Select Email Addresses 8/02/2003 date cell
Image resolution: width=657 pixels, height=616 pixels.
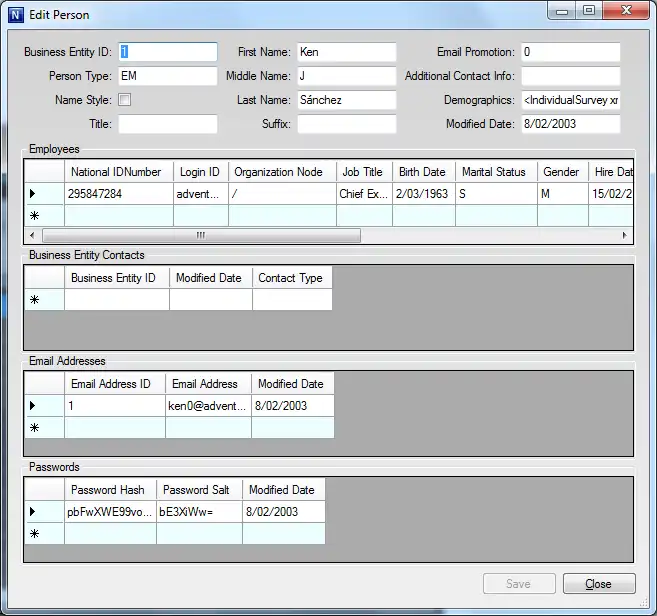293,406
